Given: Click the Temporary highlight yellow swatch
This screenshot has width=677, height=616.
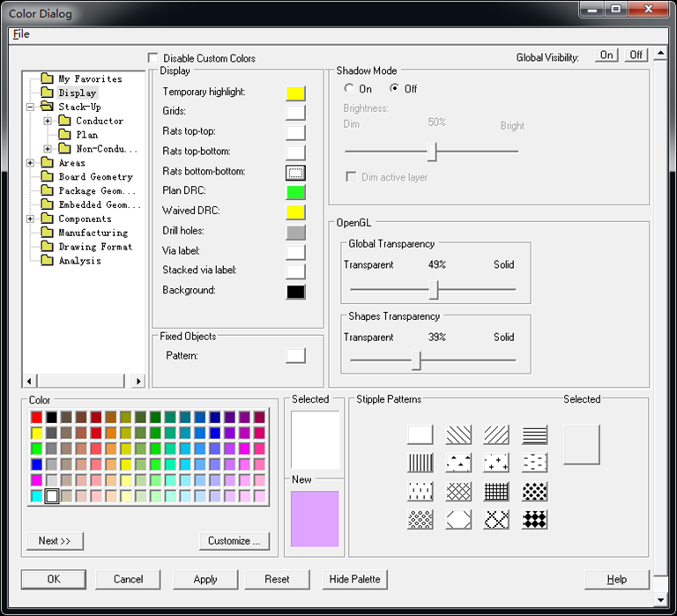Looking at the screenshot, I should (296, 93).
